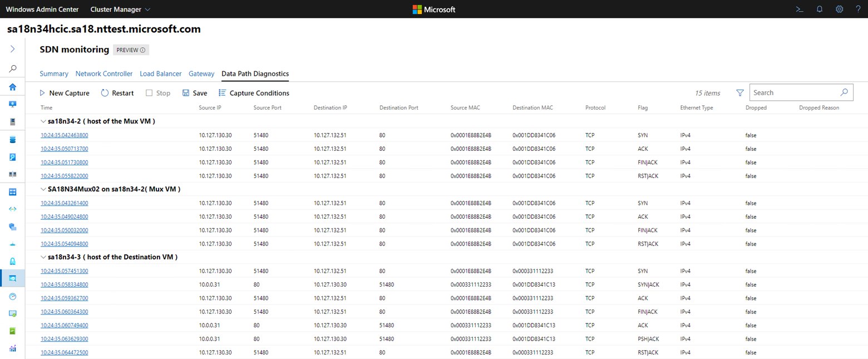Viewport: 868px width, 359px height.
Task: Open packet timestamp 10:24:35.051730800
Action: 65,163
